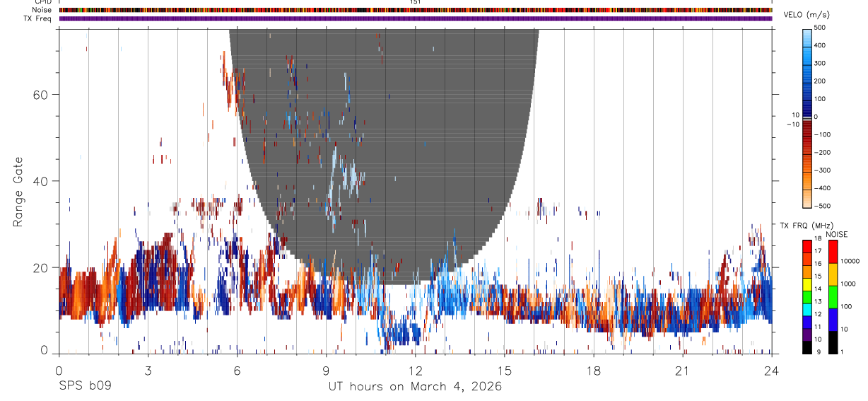Click the velocity scale value '-300'
This screenshot has width=868, height=401.
click(x=822, y=170)
